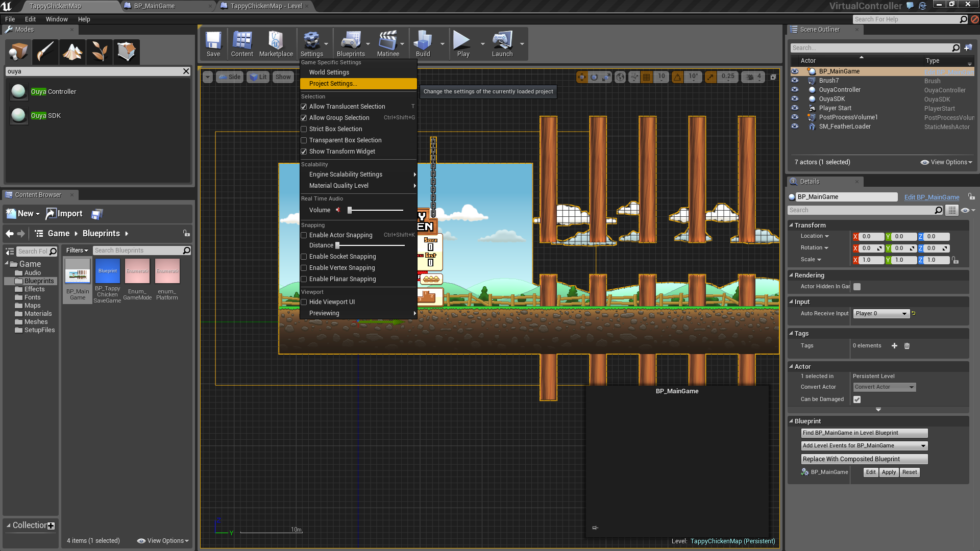The width and height of the screenshot is (980, 551).
Task: Select the Paint mode brush icon
Action: coord(45,52)
